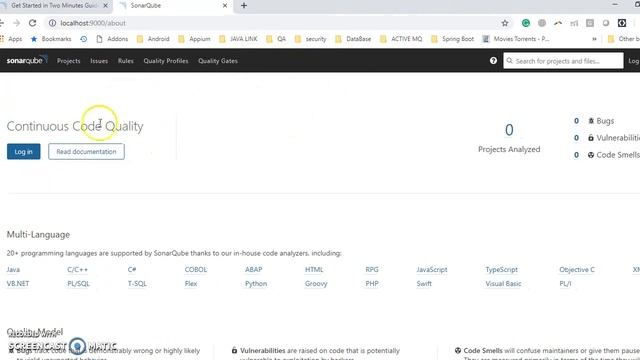Open the Android bookmark folder
Image resolution: width=640 pixels, height=360 pixels.
pos(153,39)
